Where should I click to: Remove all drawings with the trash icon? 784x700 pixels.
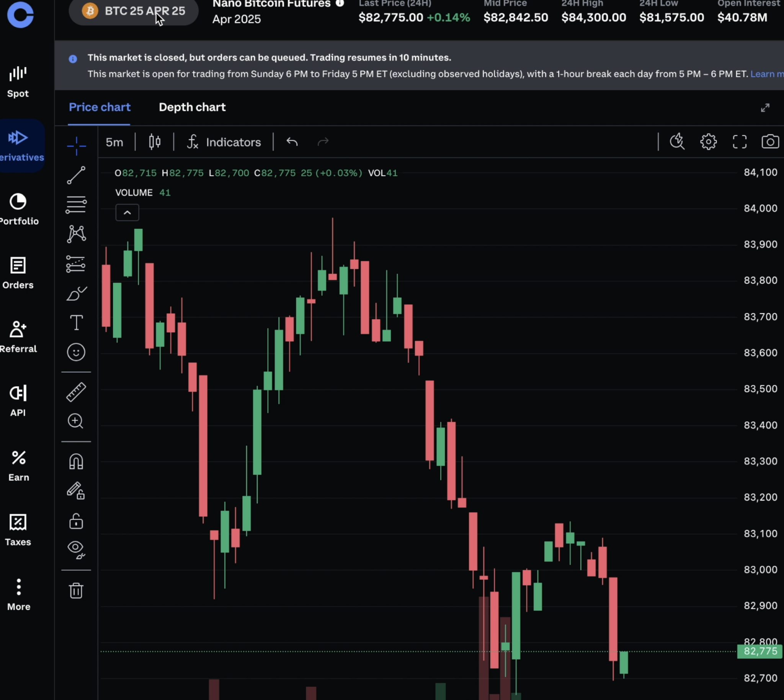76,591
